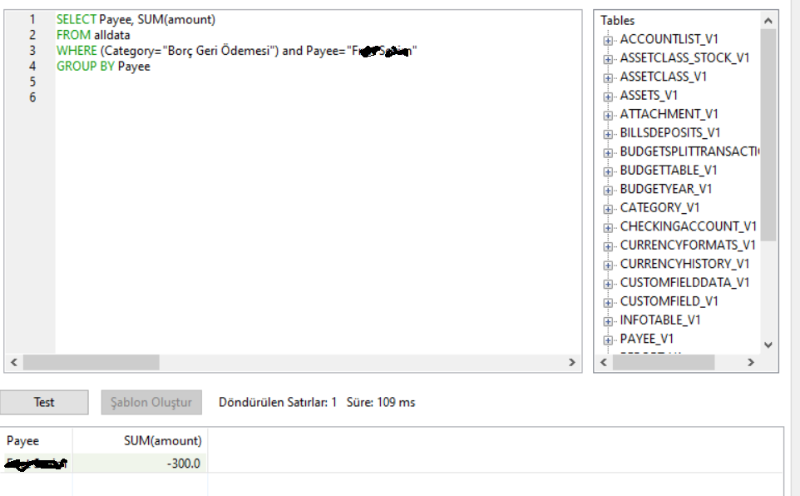Screen dimensions: 800x496
Task: Expand the CHECKINGACCOUNT_V1 table node
Action: point(608,227)
